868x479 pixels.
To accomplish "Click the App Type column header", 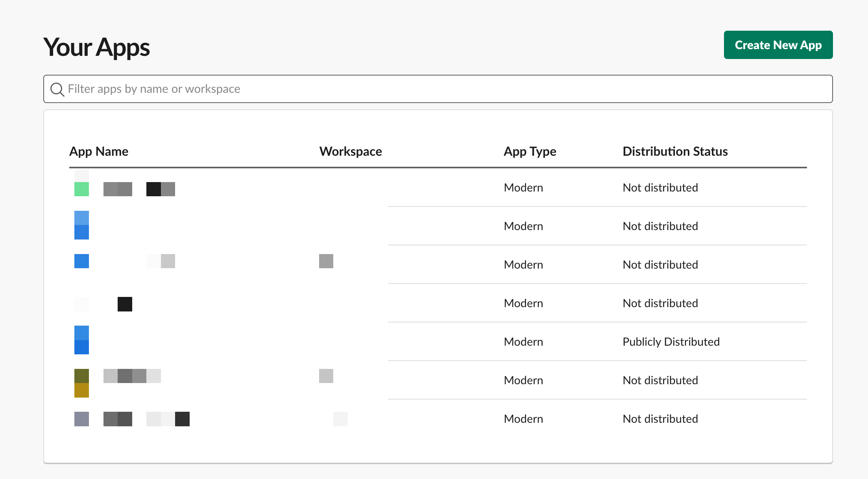I will point(530,151).
